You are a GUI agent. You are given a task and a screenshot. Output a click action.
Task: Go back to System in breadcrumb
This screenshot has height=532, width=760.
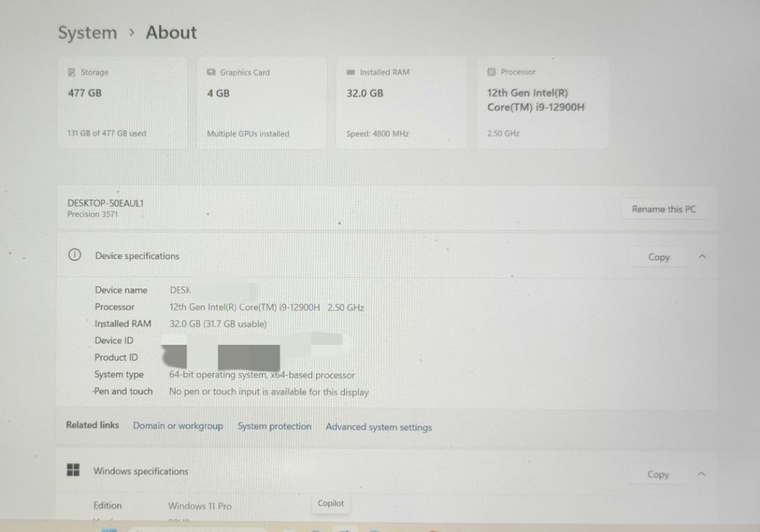tap(88, 33)
